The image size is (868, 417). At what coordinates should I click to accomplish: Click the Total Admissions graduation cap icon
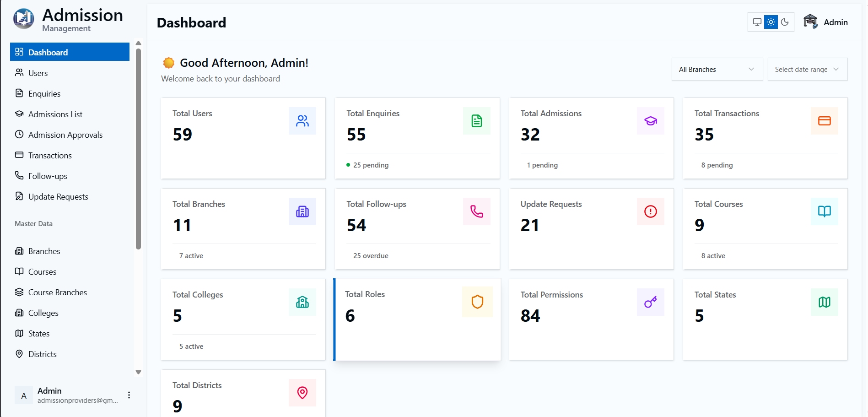pos(650,121)
